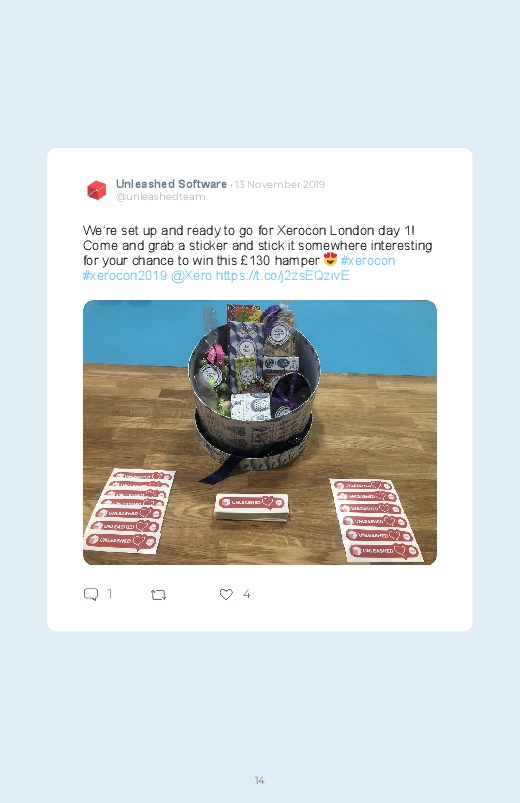Click the like count showing 4
Screen dimensions: 520x803
(246, 594)
